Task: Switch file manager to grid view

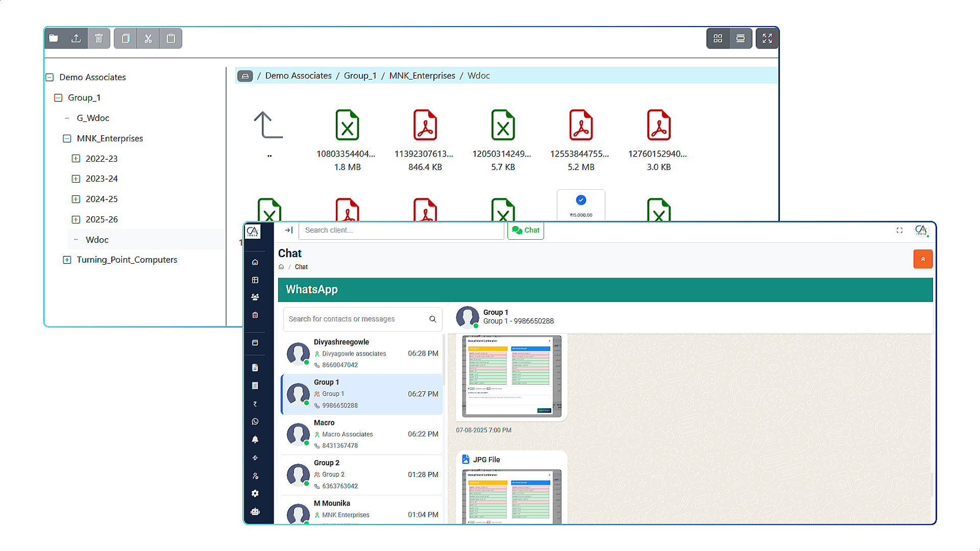Action: pos(718,38)
